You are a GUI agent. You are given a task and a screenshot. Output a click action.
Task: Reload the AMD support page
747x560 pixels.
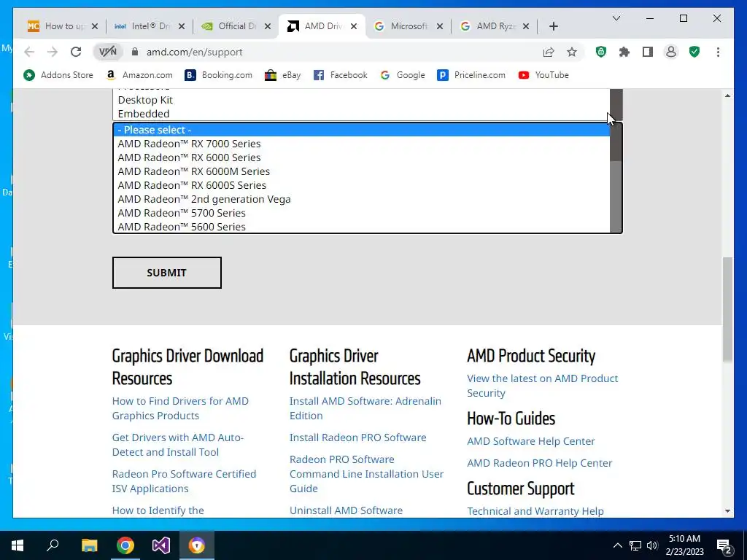[x=76, y=52]
